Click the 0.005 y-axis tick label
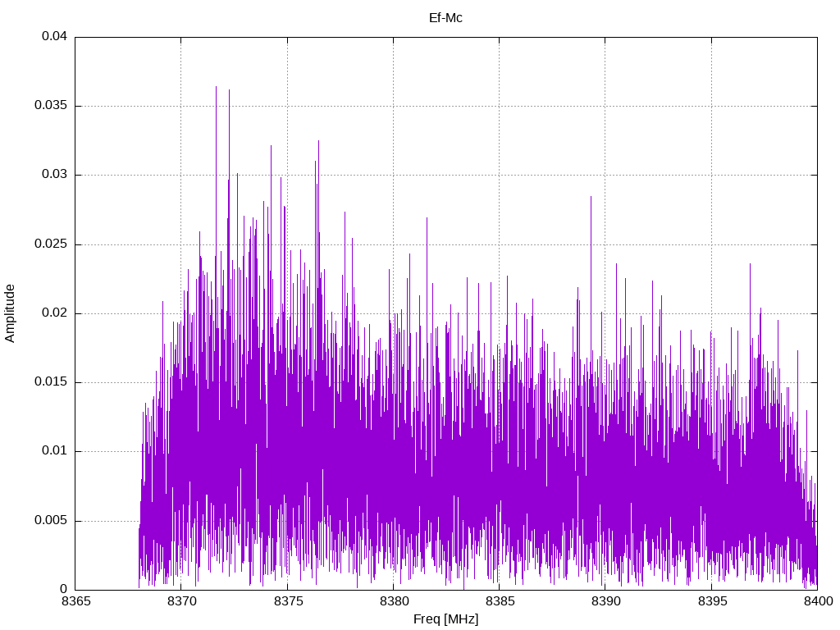The height and width of the screenshot is (630, 840). [x=51, y=521]
